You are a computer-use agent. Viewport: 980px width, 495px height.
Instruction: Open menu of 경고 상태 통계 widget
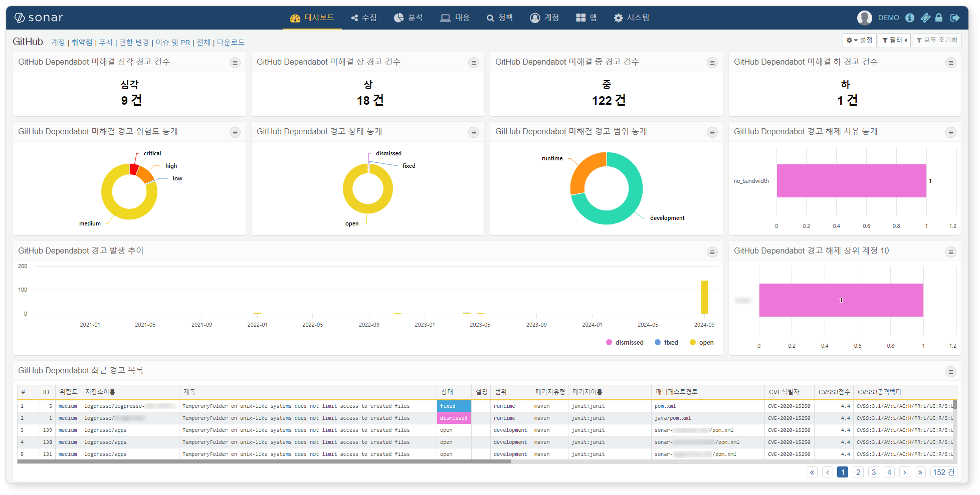click(473, 132)
